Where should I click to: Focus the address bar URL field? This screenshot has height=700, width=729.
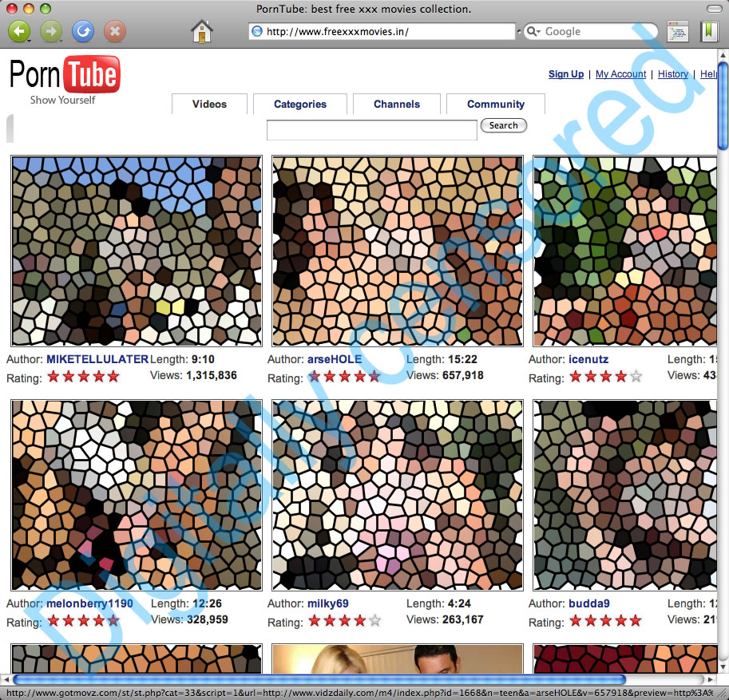click(382, 31)
